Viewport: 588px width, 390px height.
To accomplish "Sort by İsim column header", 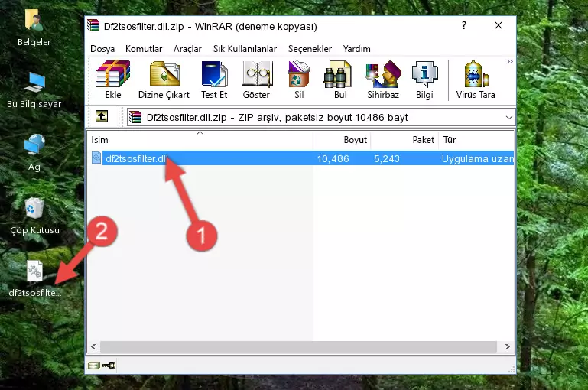I will pos(200,140).
